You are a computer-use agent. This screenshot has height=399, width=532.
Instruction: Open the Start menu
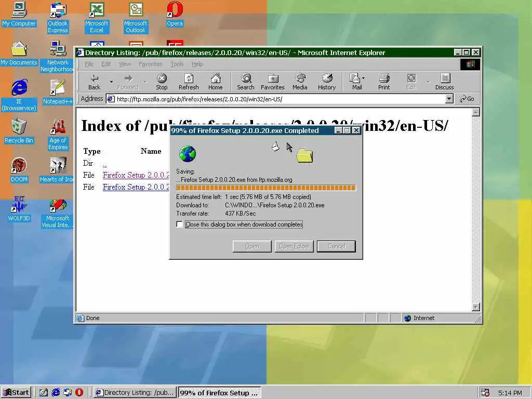point(16,393)
